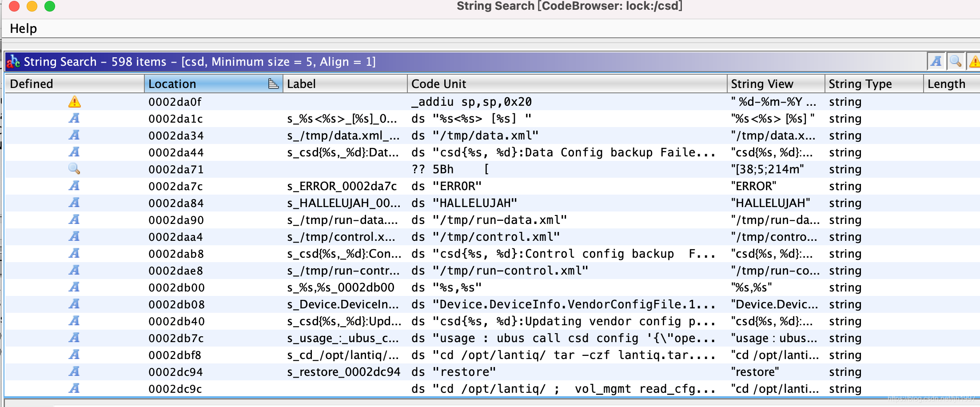Click the defined icon for row 0002db7c
The width and height of the screenshot is (980, 407).
point(74,338)
